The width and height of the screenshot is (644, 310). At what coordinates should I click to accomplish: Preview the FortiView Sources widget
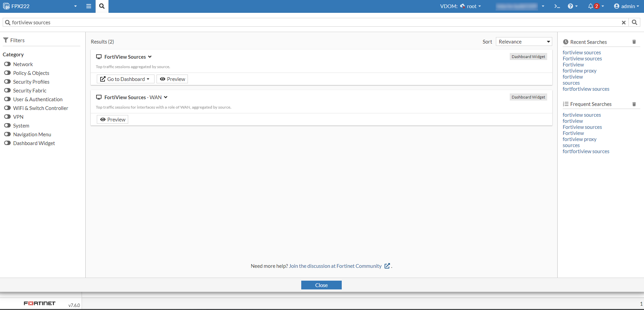point(172,79)
